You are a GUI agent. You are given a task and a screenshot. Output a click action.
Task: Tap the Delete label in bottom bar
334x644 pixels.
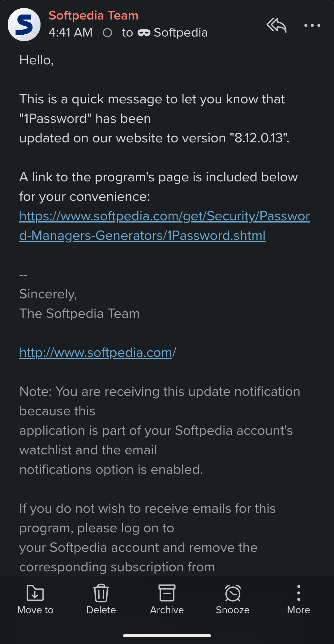(x=101, y=610)
